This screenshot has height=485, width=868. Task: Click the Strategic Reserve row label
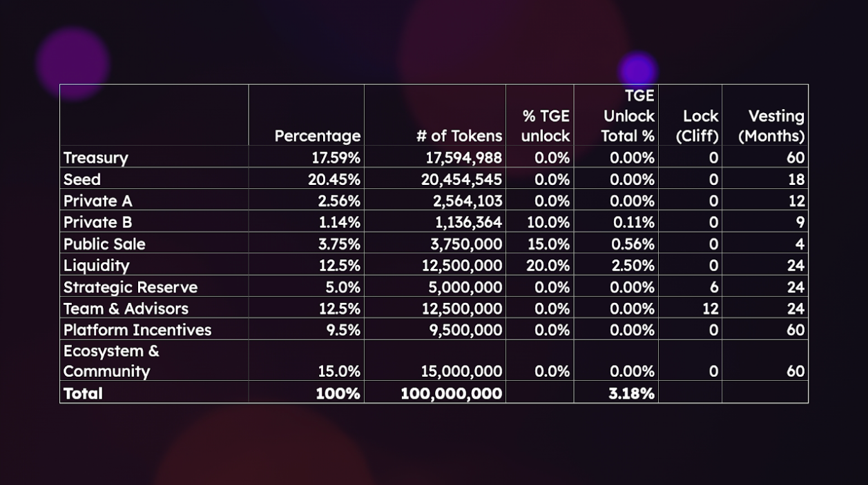pos(131,287)
